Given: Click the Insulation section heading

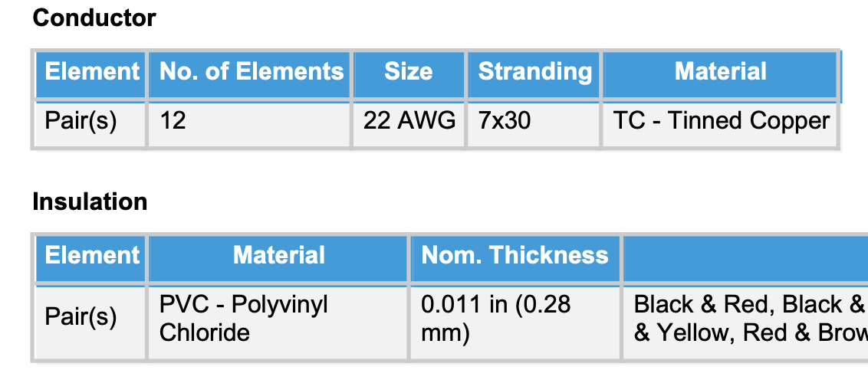Looking at the screenshot, I should pyautogui.click(x=90, y=201).
